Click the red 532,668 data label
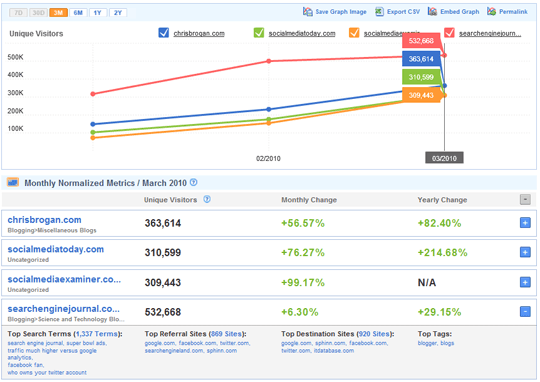This screenshot has height=382, width=540. (421, 41)
